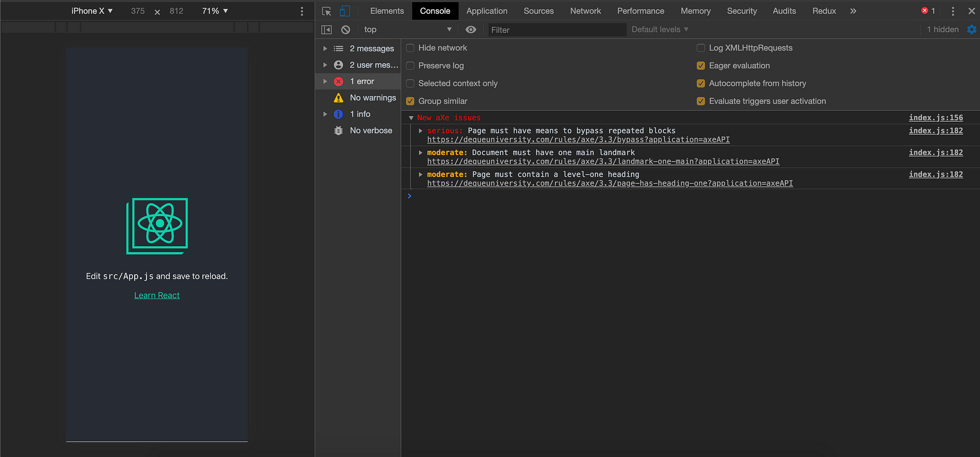Close the DevTools panel
980x457 pixels.
[972, 11]
